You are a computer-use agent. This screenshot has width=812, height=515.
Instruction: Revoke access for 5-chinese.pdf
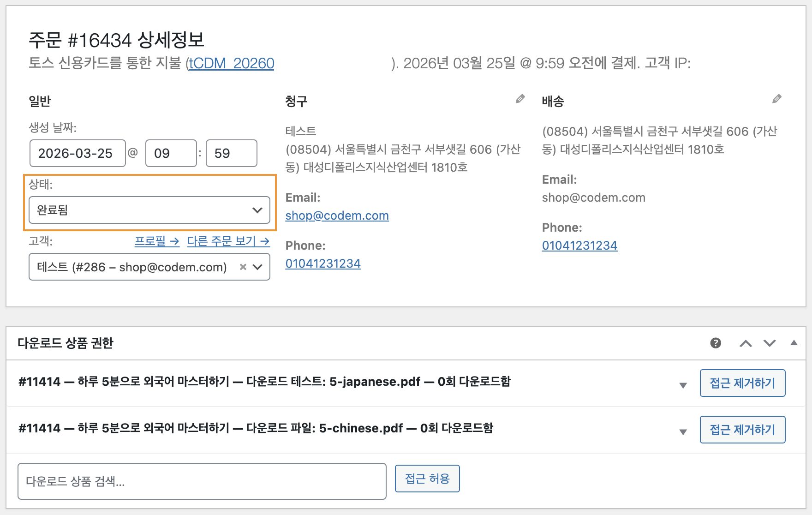click(x=742, y=430)
